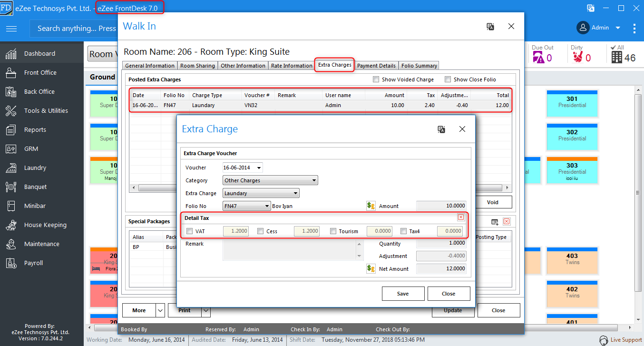Switch to Payment Details tab
This screenshot has width=644, height=346.
point(376,66)
